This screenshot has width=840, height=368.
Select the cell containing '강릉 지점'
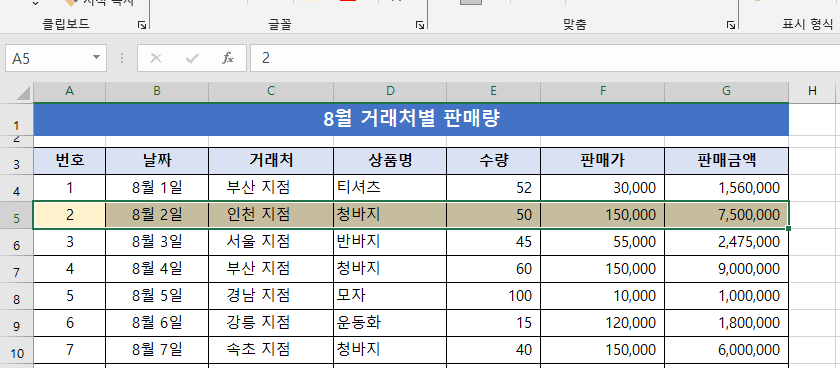(271, 324)
